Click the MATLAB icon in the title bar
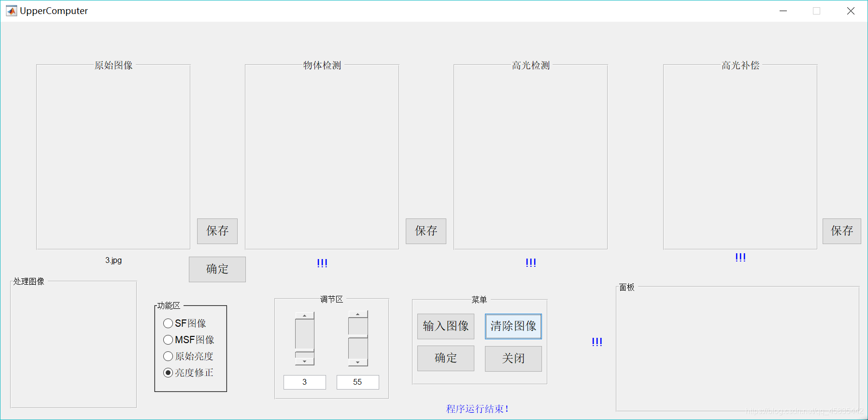 point(11,11)
